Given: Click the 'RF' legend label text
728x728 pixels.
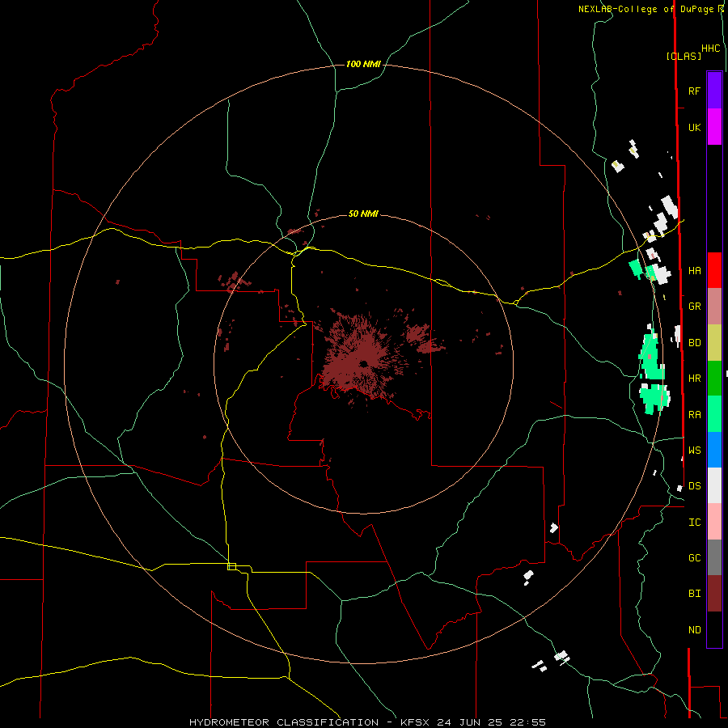Looking at the screenshot, I should pyautogui.click(x=694, y=91).
